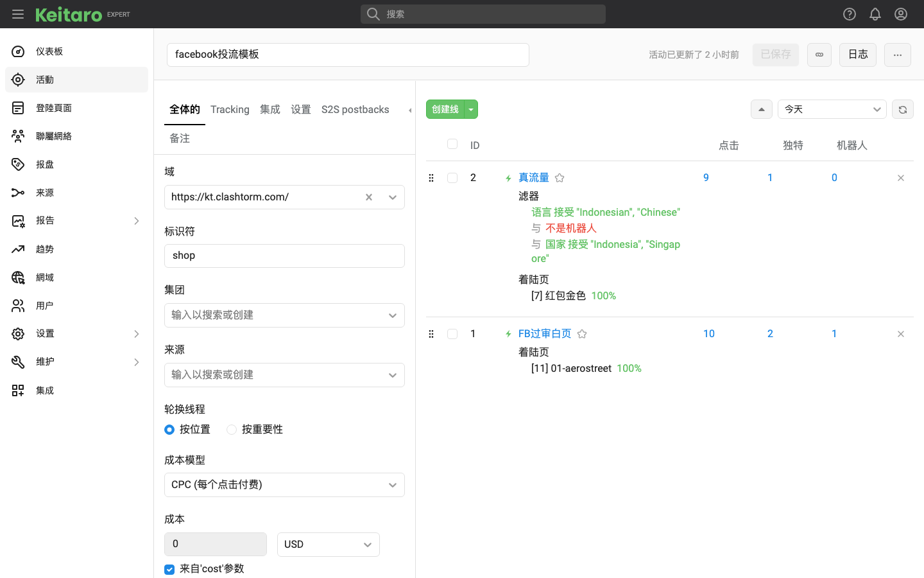Open the 成本模型 CPC dropdown
Viewport: 924px width, 578px height.
pos(284,485)
